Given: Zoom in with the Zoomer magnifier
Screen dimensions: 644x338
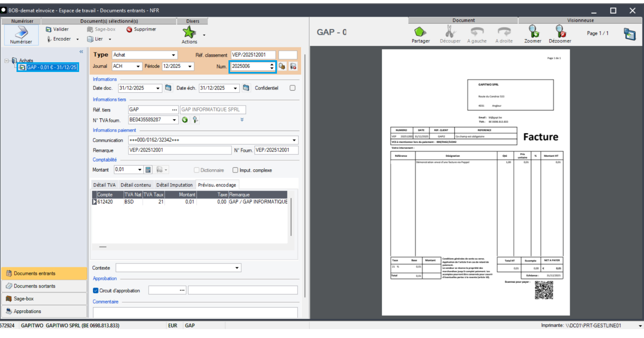Looking at the screenshot, I should pyautogui.click(x=533, y=32).
